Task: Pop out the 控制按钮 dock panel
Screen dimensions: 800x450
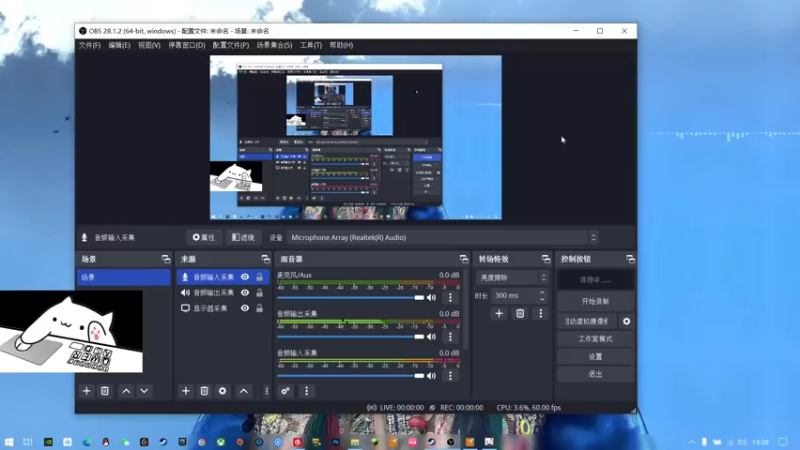Action: pos(631,259)
